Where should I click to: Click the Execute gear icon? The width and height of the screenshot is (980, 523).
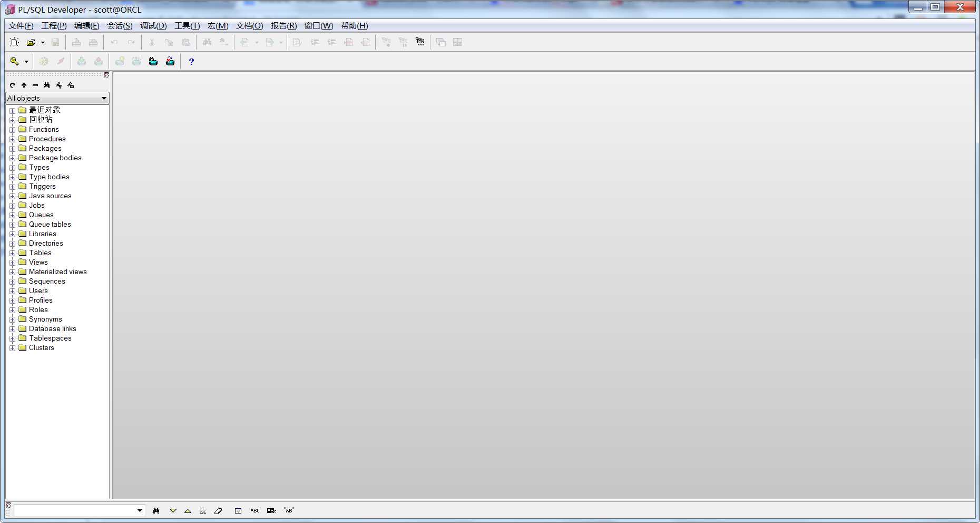pyautogui.click(x=44, y=61)
